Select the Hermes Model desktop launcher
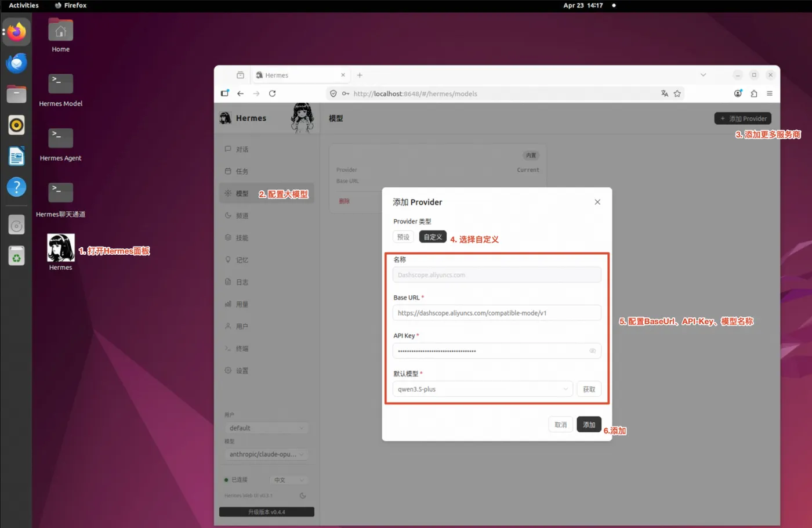Image resolution: width=812 pixels, height=528 pixels. tap(60, 91)
